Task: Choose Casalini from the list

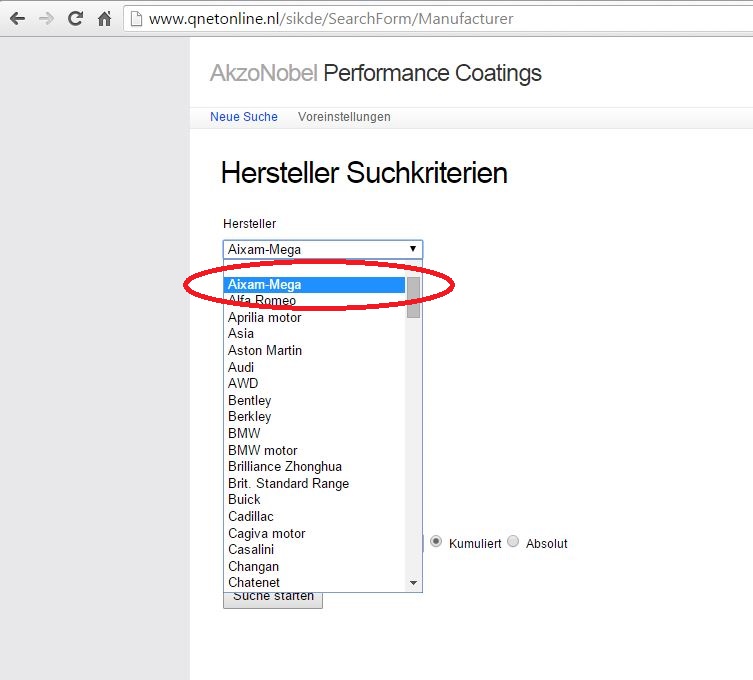Action: click(315, 549)
